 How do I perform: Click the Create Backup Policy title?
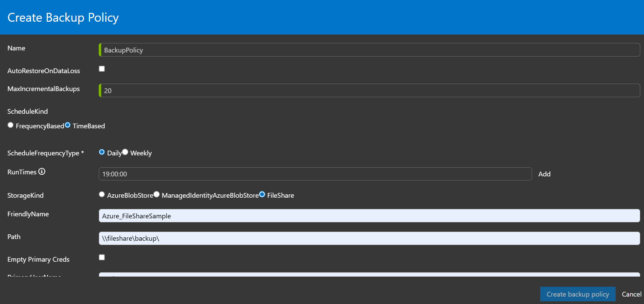(63, 18)
